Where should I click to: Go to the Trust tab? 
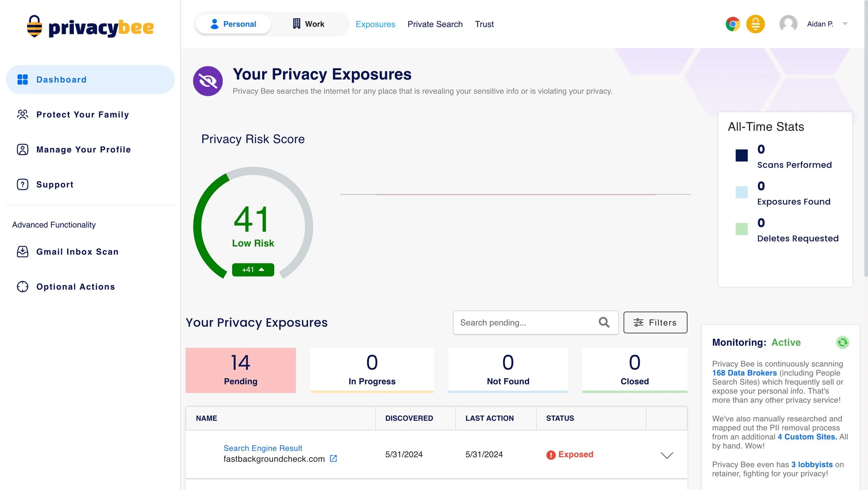[x=484, y=24]
